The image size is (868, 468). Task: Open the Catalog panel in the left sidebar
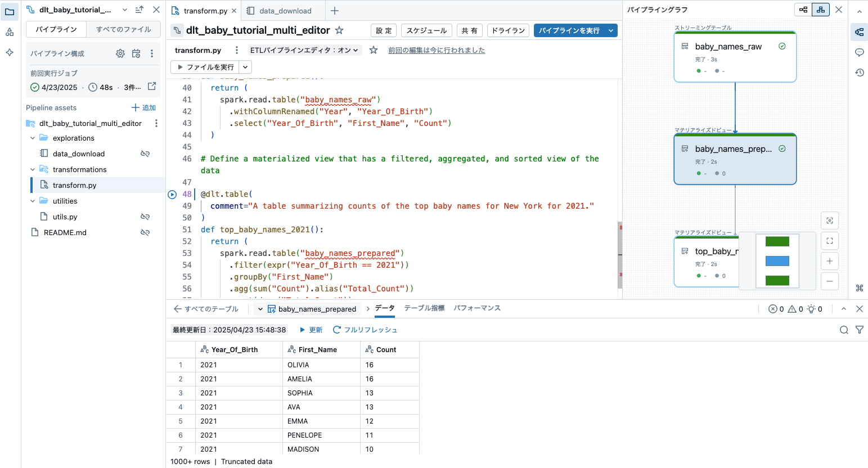pyautogui.click(x=10, y=31)
